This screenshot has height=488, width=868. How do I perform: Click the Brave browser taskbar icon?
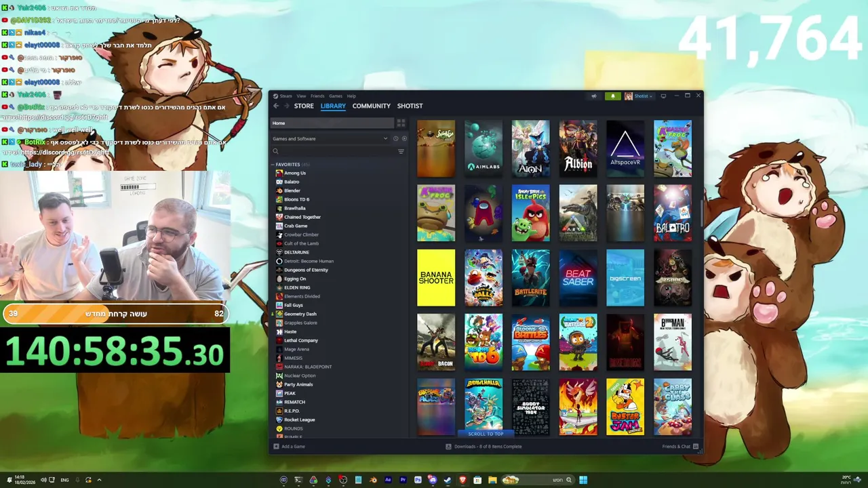462,480
